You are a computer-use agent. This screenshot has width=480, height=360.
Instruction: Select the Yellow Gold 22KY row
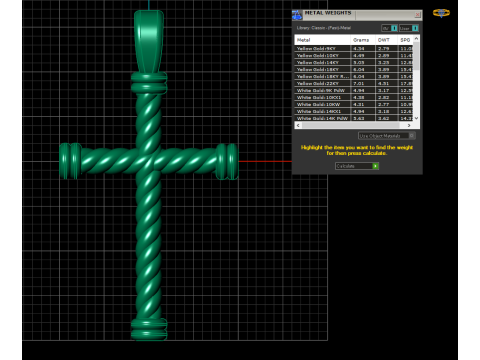tap(354, 83)
